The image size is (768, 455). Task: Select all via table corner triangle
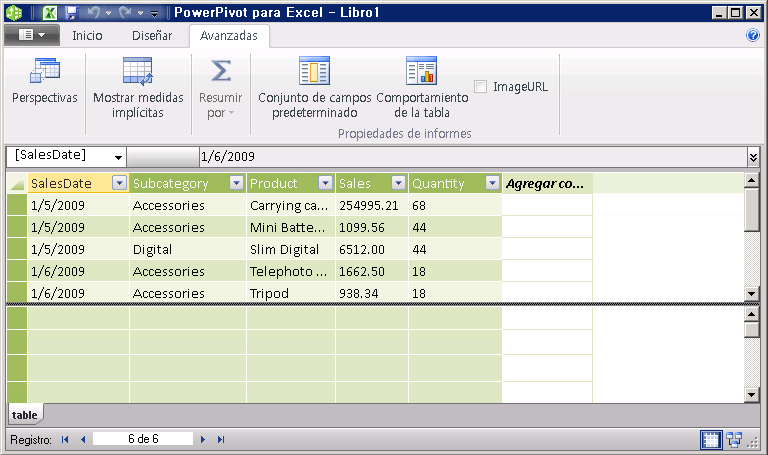(x=17, y=183)
